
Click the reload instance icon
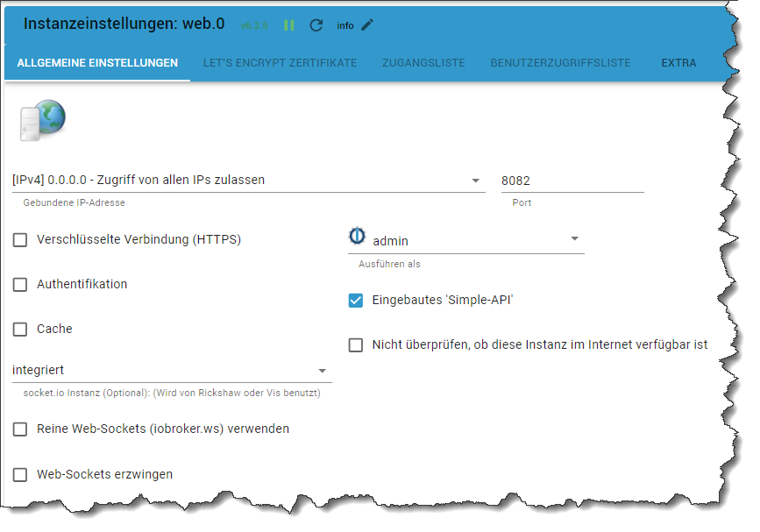point(316,25)
